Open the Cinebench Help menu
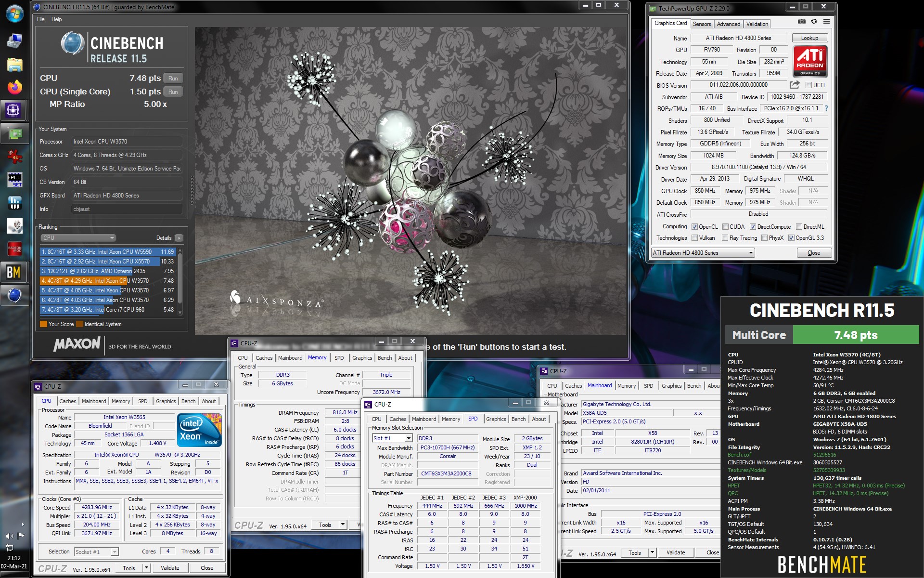 [x=57, y=19]
